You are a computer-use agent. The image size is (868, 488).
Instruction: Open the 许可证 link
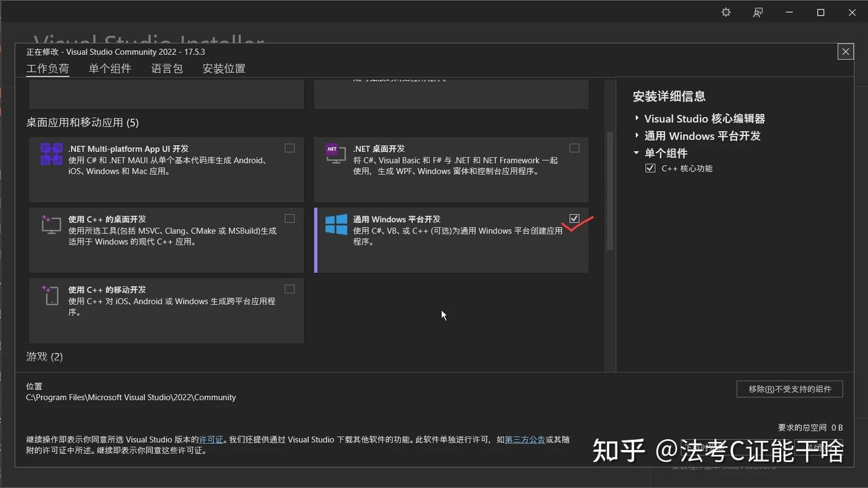[x=210, y=439]
